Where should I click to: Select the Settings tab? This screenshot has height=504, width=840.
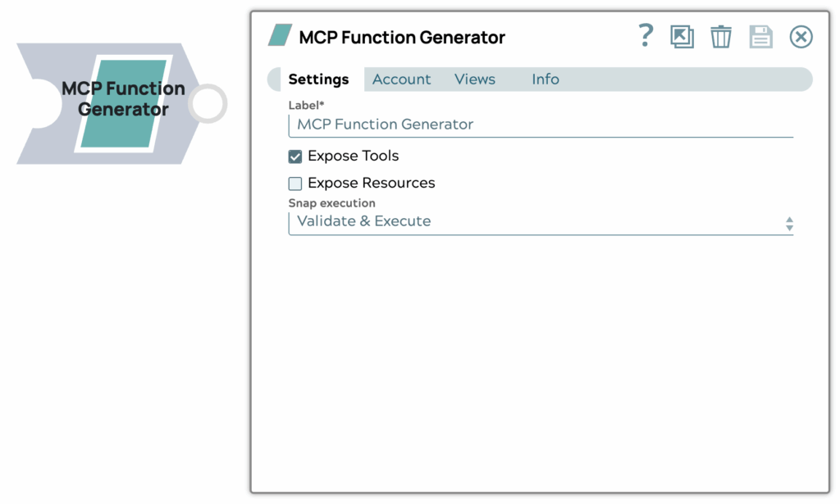(x=318, y=79)
